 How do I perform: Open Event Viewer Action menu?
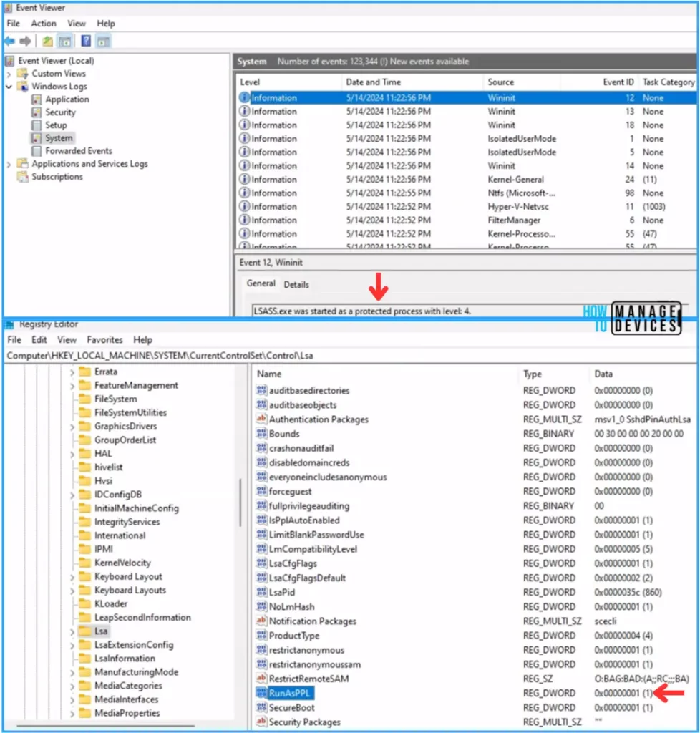tap(44, 24)
